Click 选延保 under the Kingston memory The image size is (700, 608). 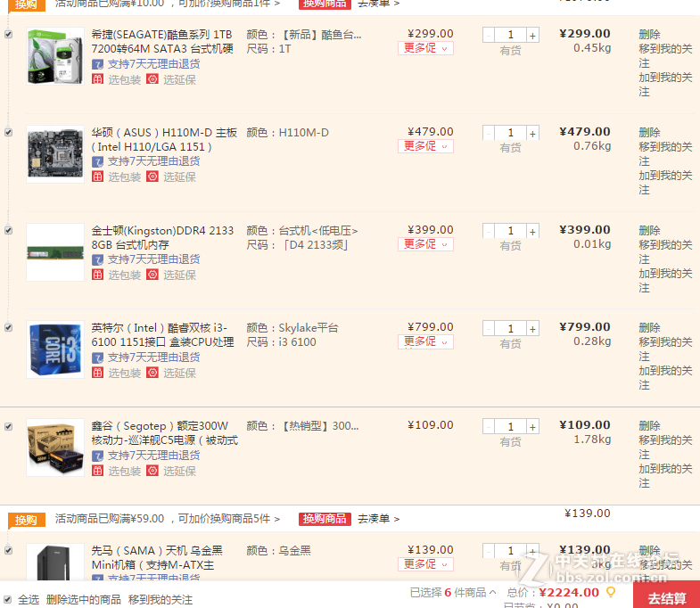(x=179, y=275)
